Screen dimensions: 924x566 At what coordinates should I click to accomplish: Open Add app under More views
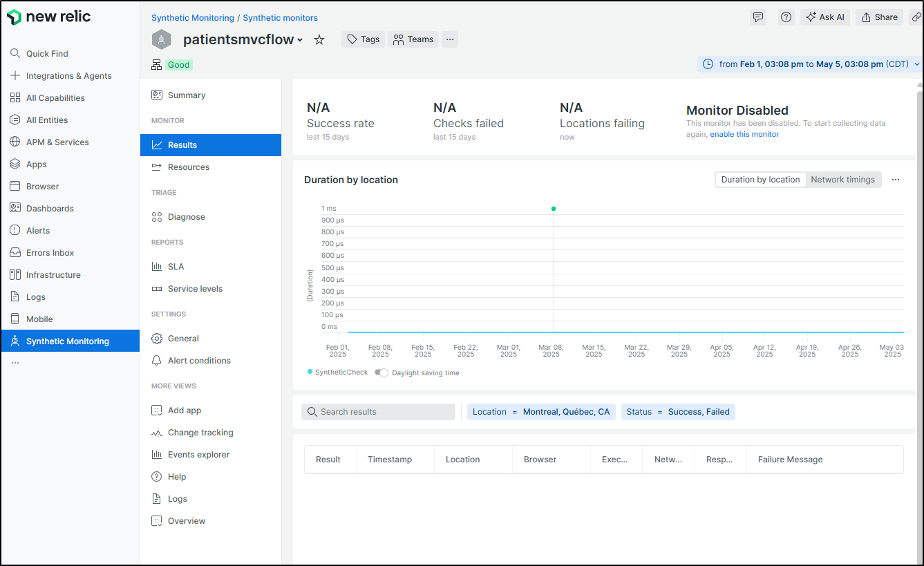click(x=211, y=411)
